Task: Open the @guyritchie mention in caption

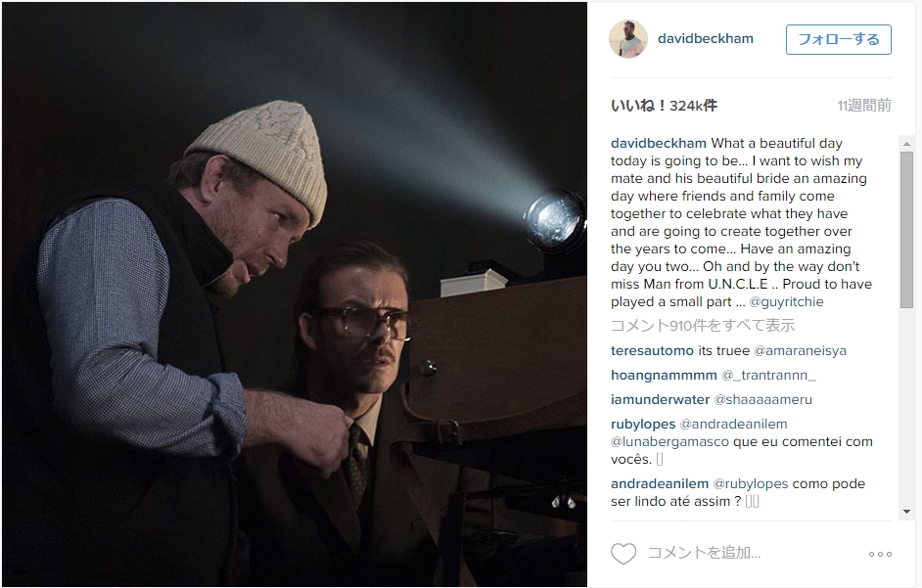Action: tap(786, 301)
